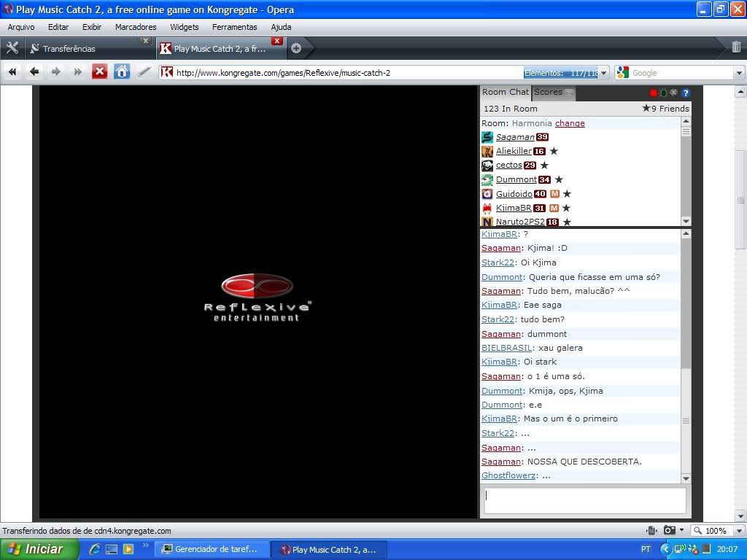The height and width of the screenshot is (560, 747).
Task: Open Guidoido's profile from user list
Action: tap(514, 194)
